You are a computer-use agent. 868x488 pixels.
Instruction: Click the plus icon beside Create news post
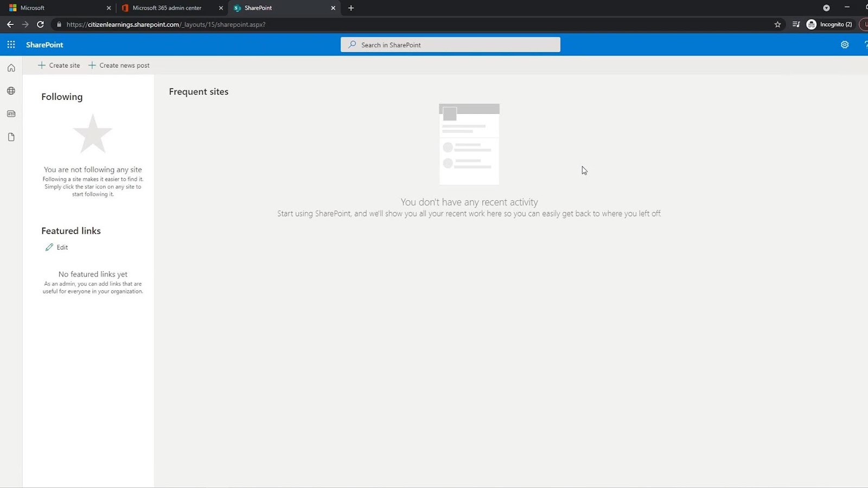(92, 65)
